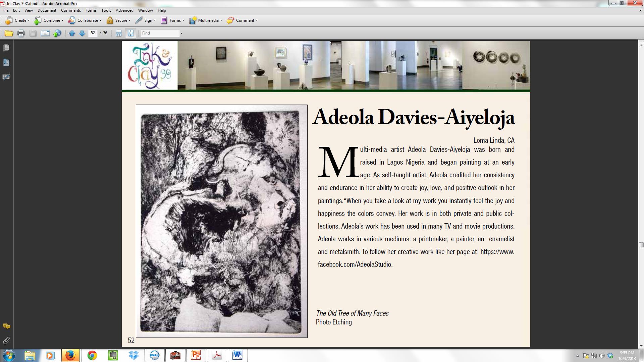Open Windows Media Player from taskbar

pyautogui.click(x=50, y=355)
